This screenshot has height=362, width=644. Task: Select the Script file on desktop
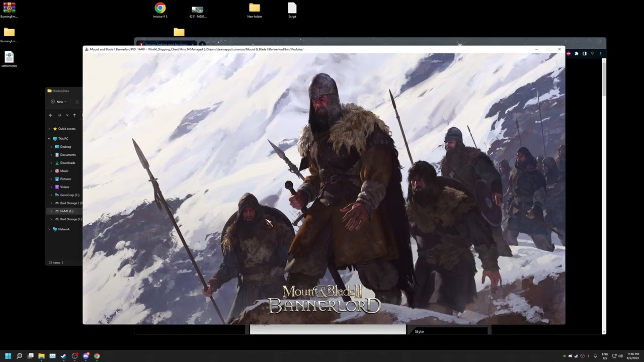pyautogui.click(x=292, y=11)
